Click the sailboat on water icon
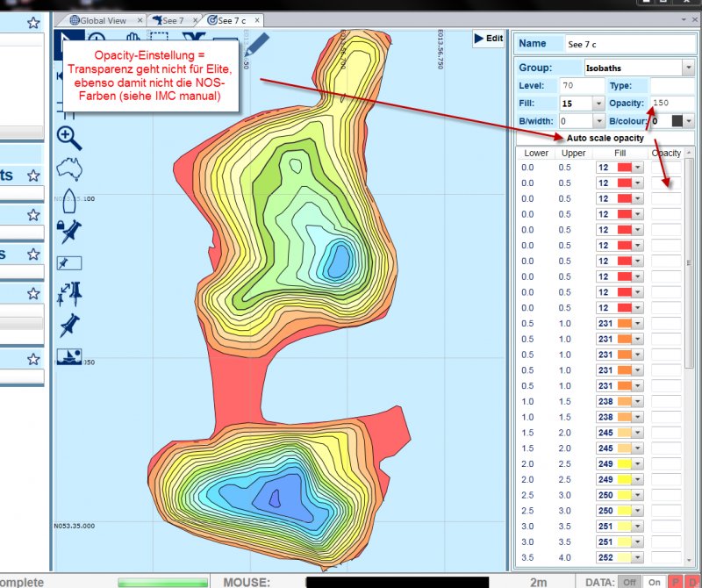The width and height of the screenshot is (702, 588). 68,356
